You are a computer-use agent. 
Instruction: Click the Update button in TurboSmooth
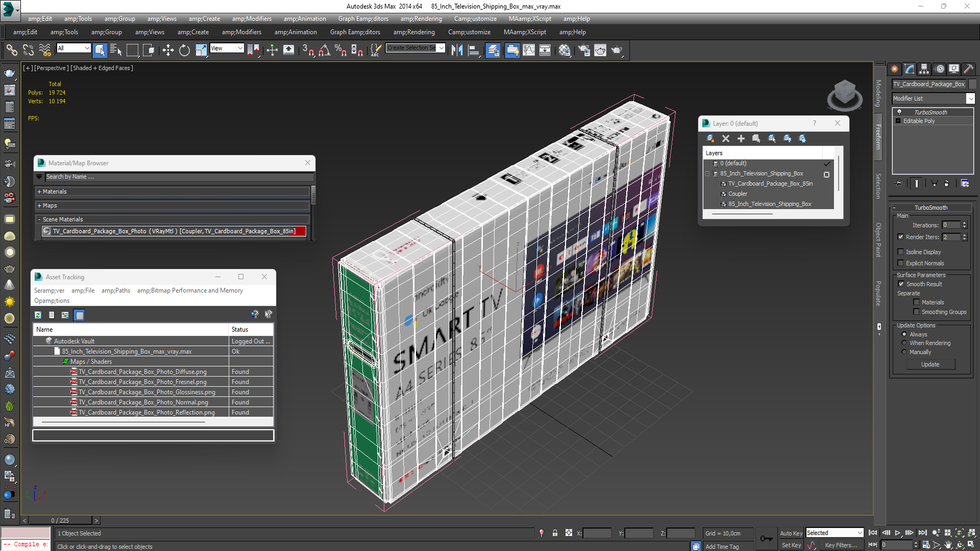point(930,364)
